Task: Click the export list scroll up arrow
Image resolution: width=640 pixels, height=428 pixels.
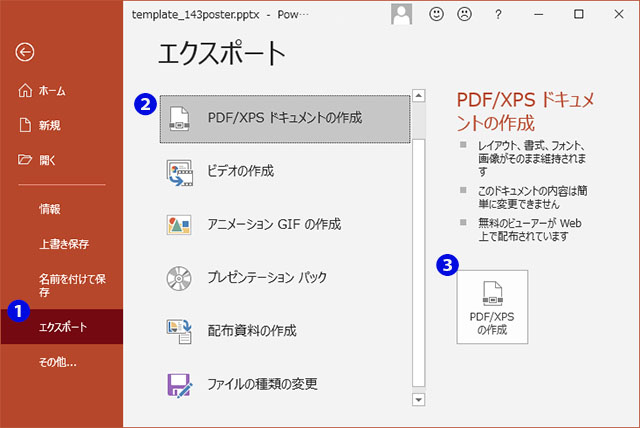Action: [x=418, y=95]
